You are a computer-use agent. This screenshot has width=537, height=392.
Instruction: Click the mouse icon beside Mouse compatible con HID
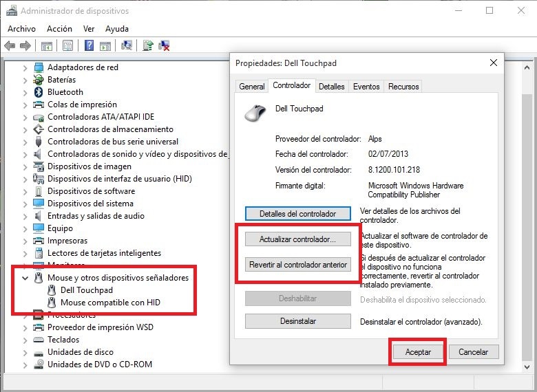(x=52, y=303)
